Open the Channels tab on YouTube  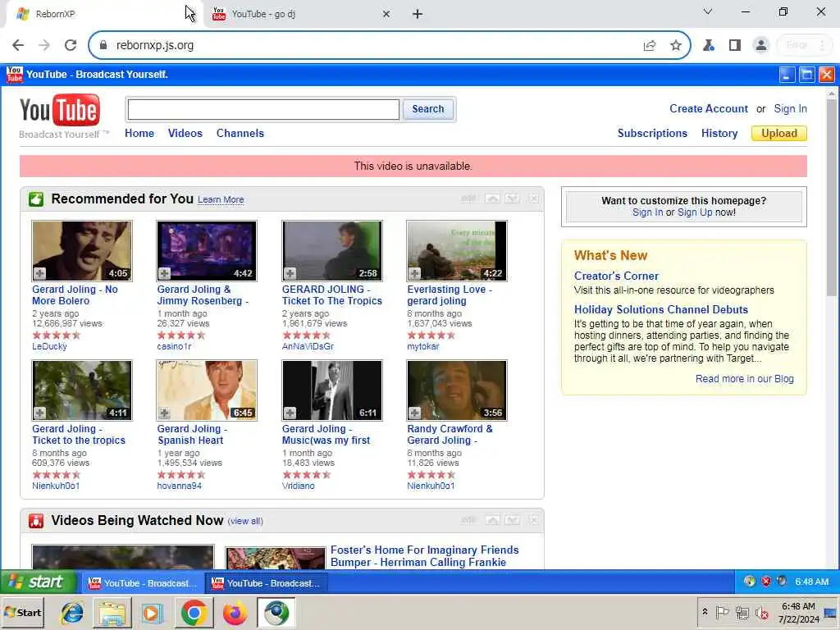pyautogui.click(x=240, y=134)
